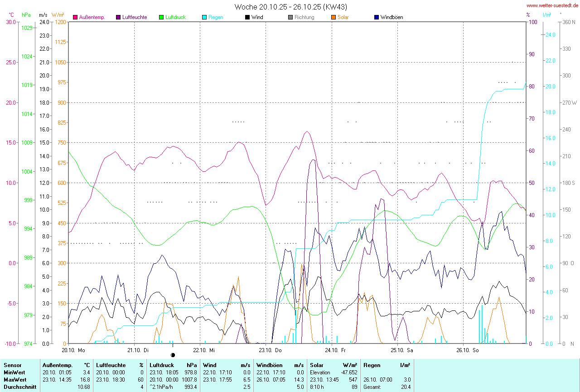Click the 20.10. Mo date label
580x392 pixels.
73,350
